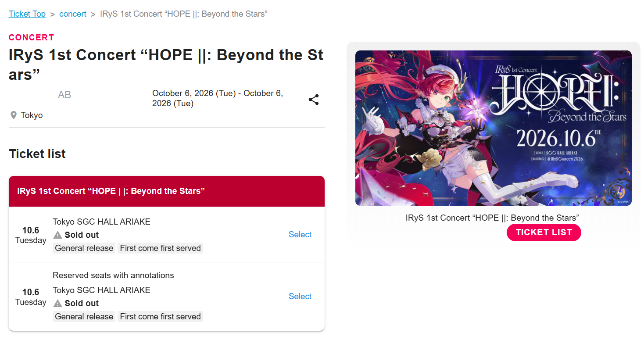This screenshot has height=347, width=644.
Task: Click the first General release tag
Action: pyautogui.click(x=84, y=248)
